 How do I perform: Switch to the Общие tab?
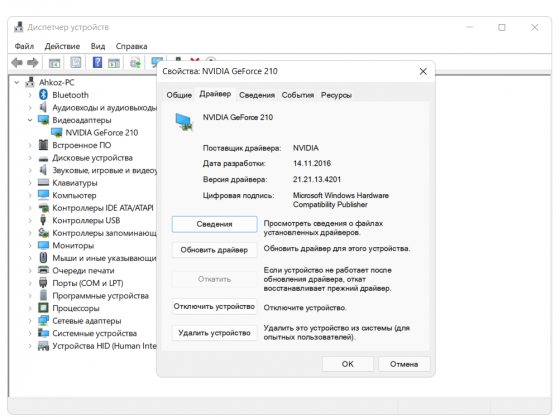pyautogui.click(x=179, y=95)
